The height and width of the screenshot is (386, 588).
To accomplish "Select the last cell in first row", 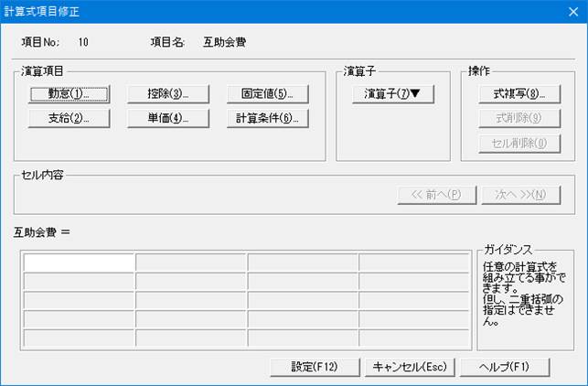I will [413, 263].
